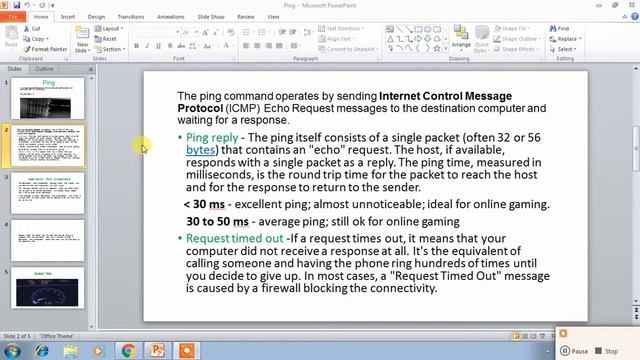Toggle Bold formatting
Image resolution: width=640 pixels, height=360 pixels.
136,46
